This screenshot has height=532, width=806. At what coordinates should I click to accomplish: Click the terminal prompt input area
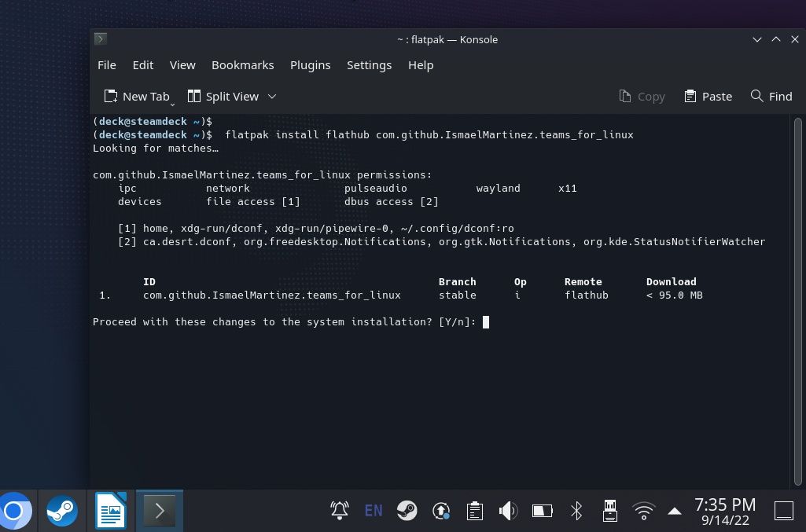[x=486, y=321]
